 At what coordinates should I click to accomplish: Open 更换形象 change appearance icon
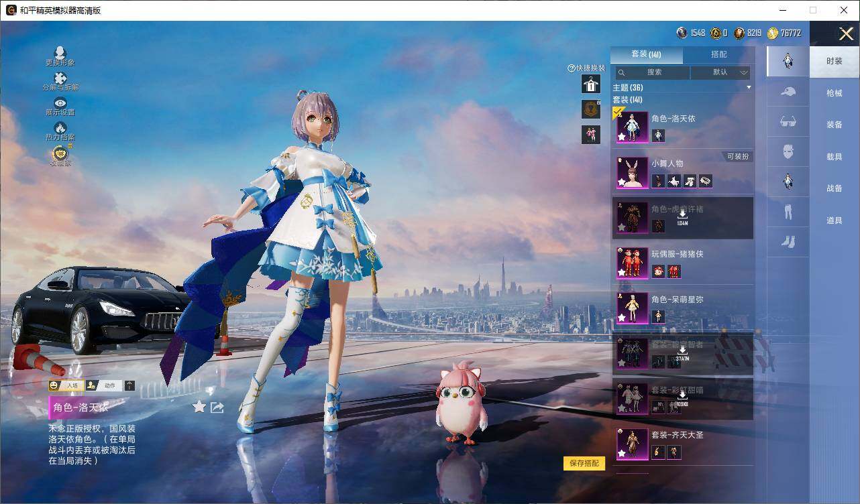[60, 53]
